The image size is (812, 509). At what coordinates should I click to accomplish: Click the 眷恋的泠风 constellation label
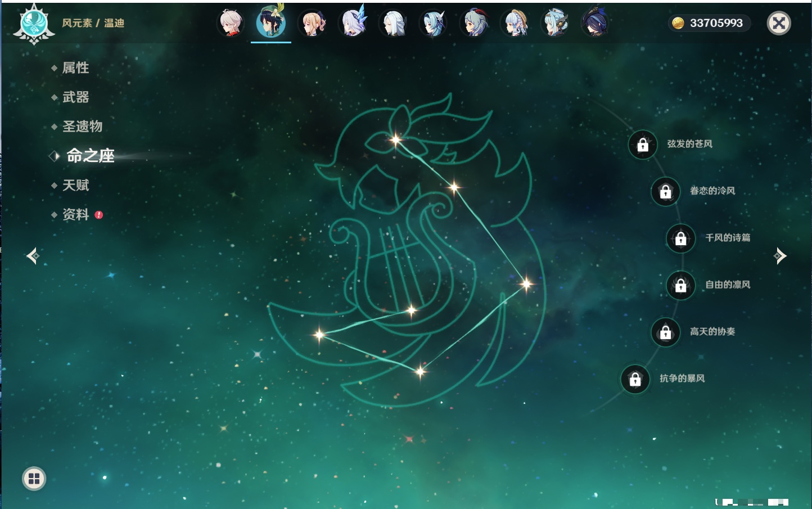click(x=712, y=191)
